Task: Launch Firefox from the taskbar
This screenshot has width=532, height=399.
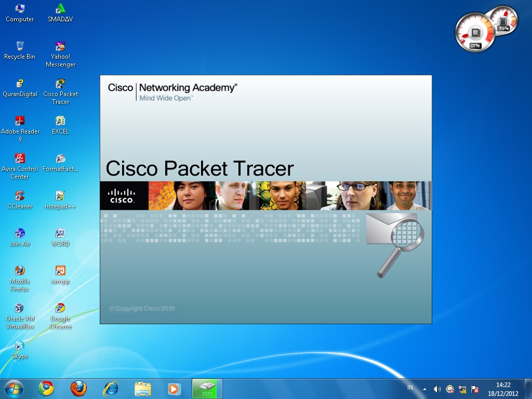Action: click(78, 389)
